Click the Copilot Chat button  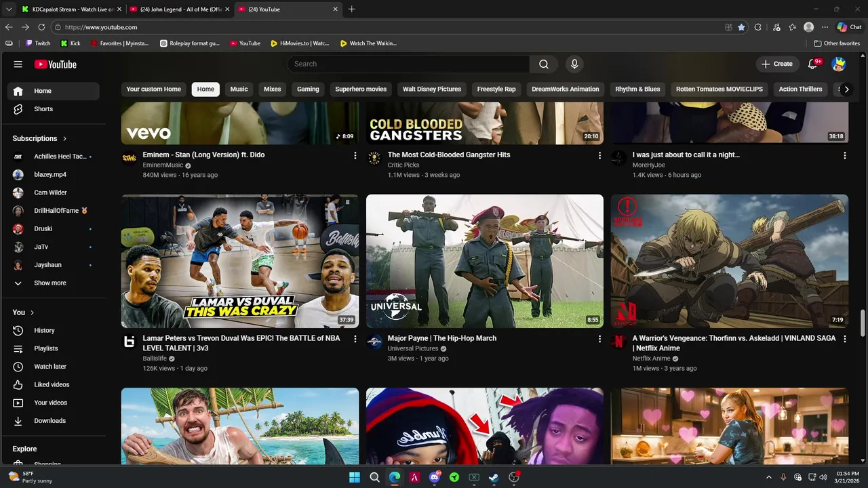coord(849,27)
